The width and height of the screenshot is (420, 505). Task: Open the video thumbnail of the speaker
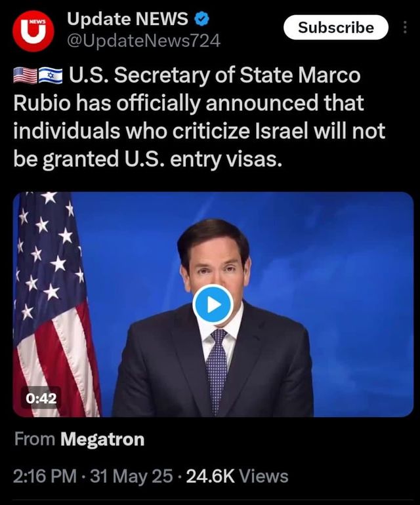[213, 304]
